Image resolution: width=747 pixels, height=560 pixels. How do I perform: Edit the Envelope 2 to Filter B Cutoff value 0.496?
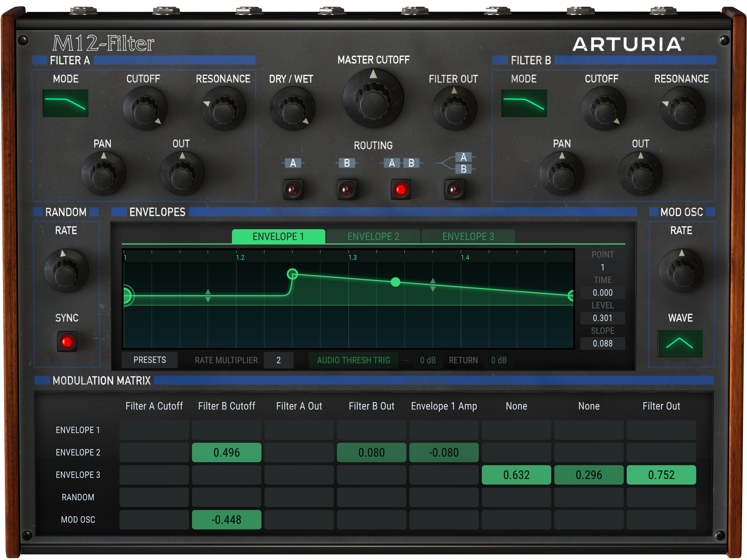click(x=226, y=452)
